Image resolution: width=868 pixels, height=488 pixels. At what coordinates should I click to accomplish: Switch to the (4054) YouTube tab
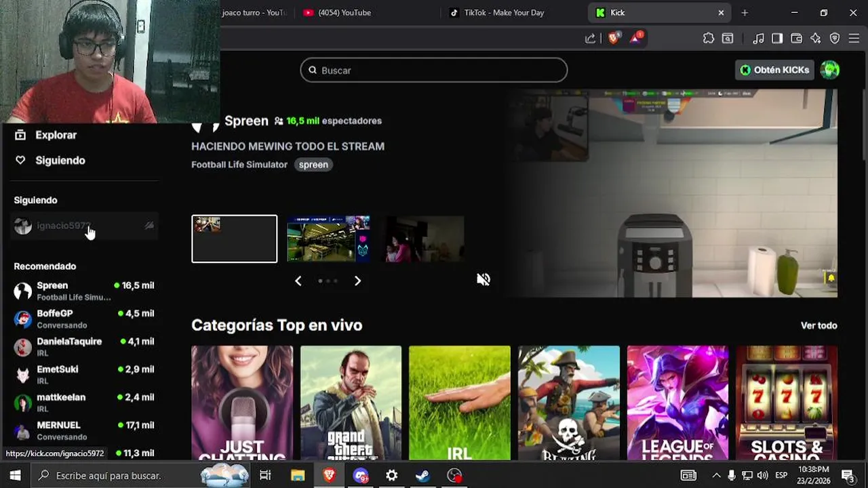coord(366,12)
